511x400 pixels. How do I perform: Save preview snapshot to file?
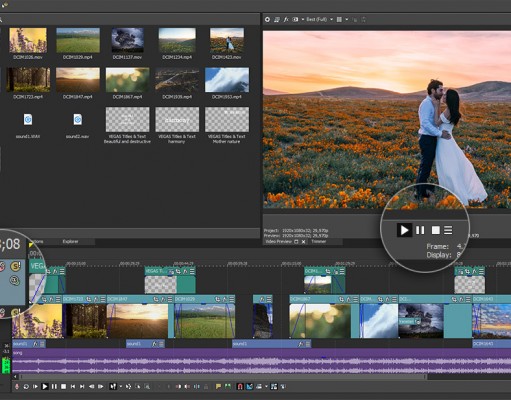(x=364, y=20)
